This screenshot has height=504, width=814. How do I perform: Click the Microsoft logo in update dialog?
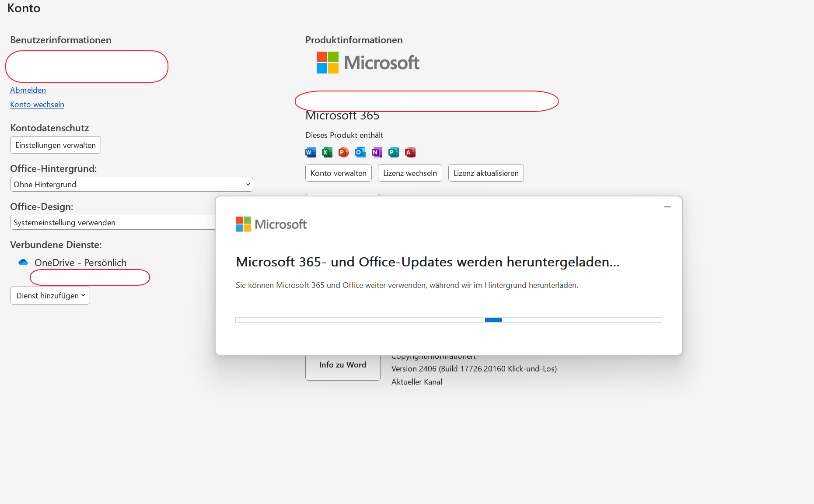coord(271,224)
